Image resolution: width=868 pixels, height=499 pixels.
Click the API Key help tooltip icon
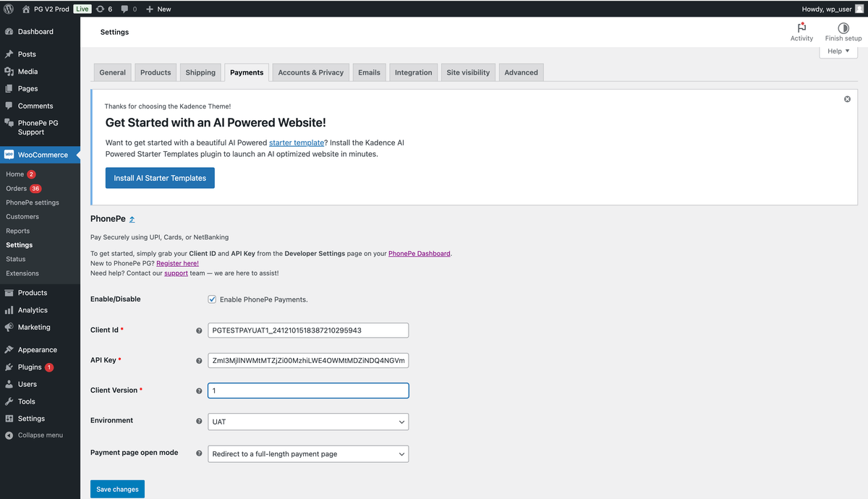point(199,361)
